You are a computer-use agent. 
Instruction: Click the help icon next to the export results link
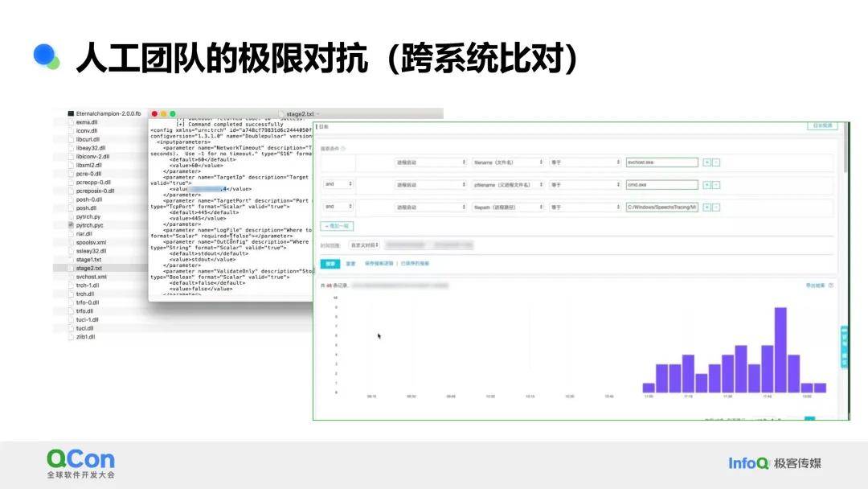click(831, 286)
